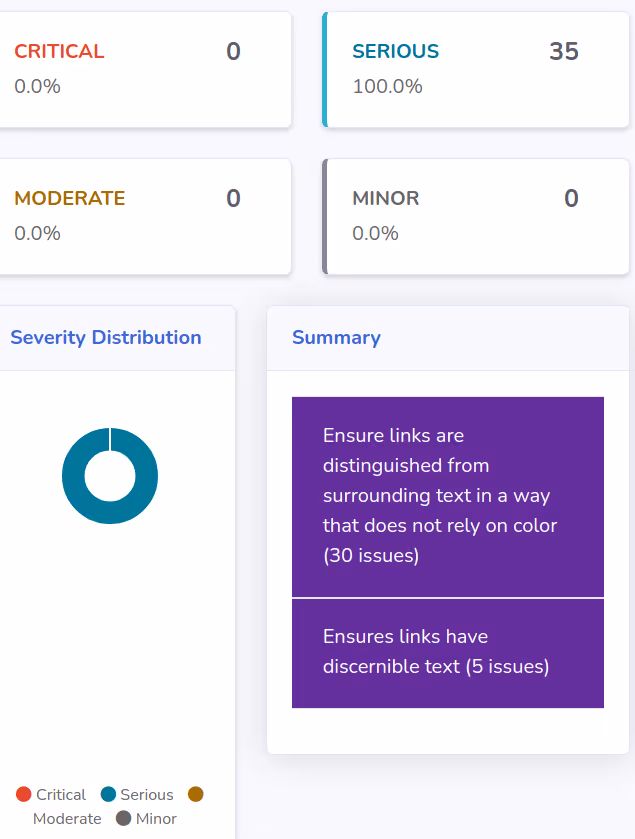Click the 35 count on SERIOUS card
Image resolution: width=635 pixels, height=839 pixels.
(564, 51)
